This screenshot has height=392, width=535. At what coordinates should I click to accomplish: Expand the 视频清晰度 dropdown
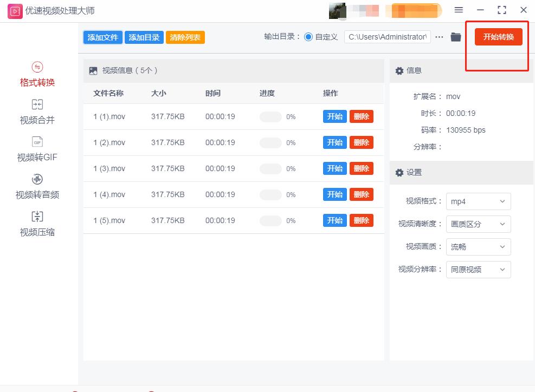point(478,224)
